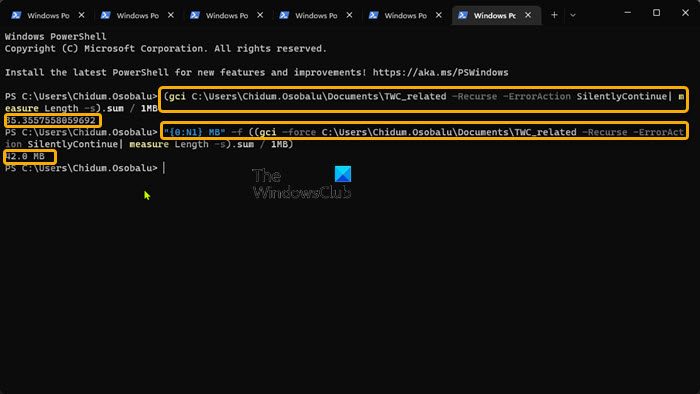
Task: Close the third Windows PowerShell tab
Action: (x=260, y=15)
